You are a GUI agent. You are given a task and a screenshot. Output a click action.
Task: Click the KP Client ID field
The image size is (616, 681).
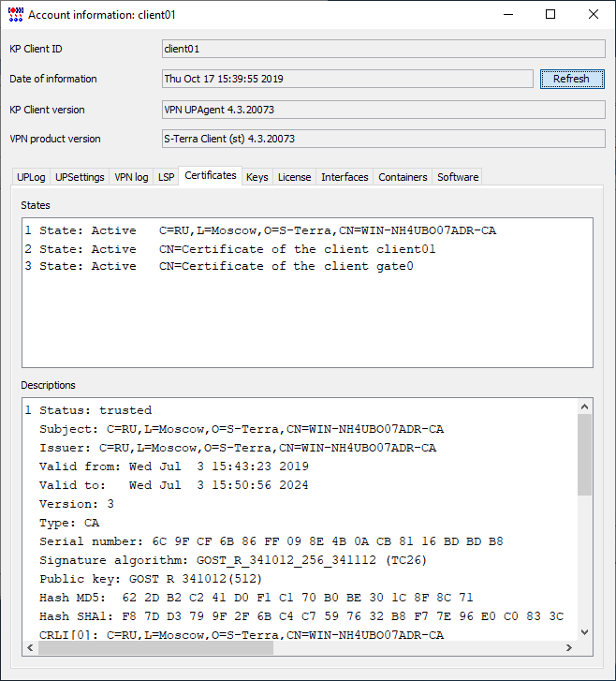tap(384, 49)
